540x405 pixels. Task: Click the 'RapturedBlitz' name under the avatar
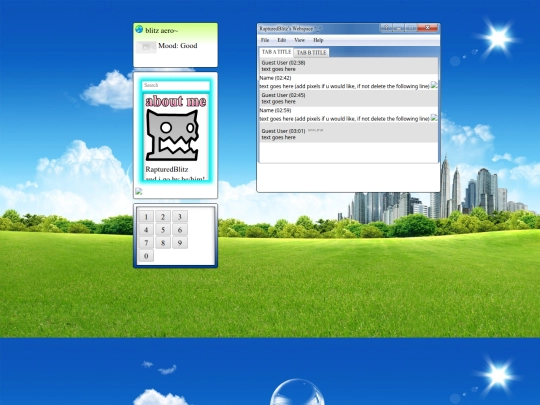click(x=167, y=169)
